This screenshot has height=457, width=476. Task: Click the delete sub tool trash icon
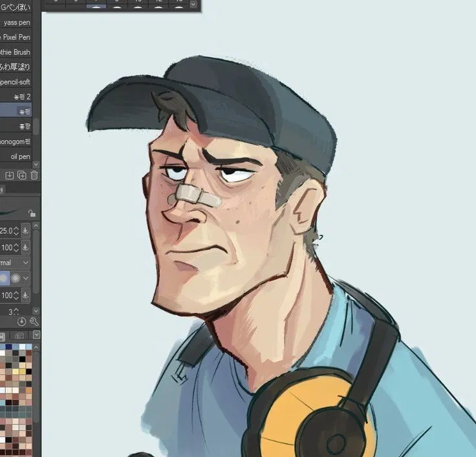pyautogui.click(x=34, y=175)
